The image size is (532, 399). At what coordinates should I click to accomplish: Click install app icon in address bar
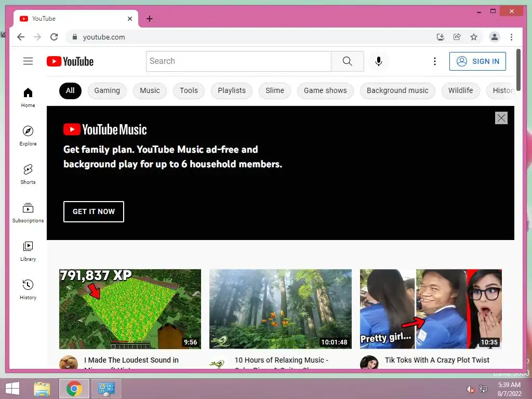441,37
